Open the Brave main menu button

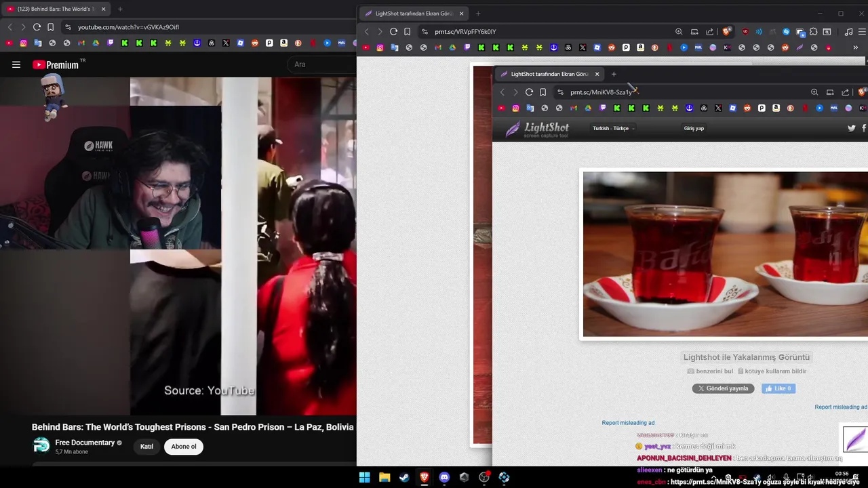[x=863, y=31]
